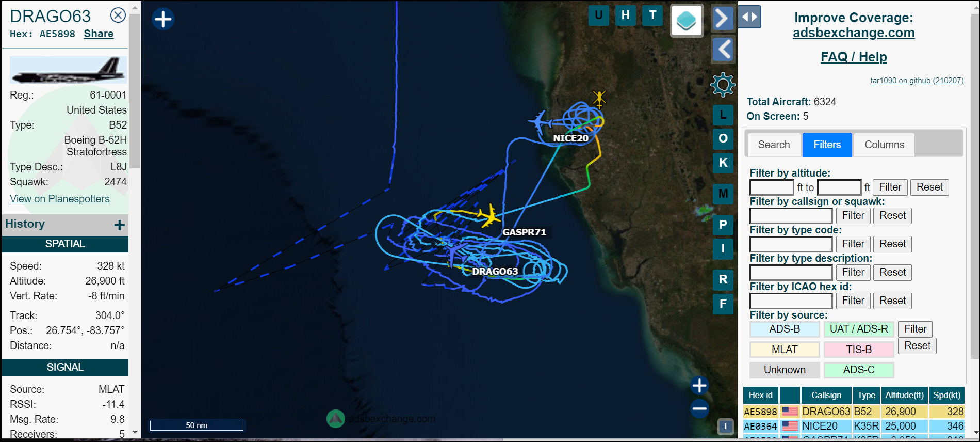Toggle the H map button
The height and width of the screenshot is (442, 980).
(x=626, y=15)
